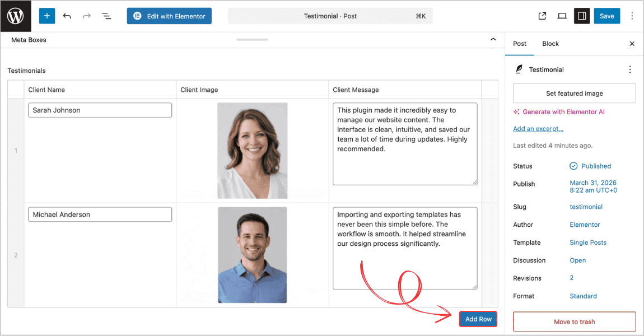Click the row 1 handle
The image size is (644, 336).
16,150
